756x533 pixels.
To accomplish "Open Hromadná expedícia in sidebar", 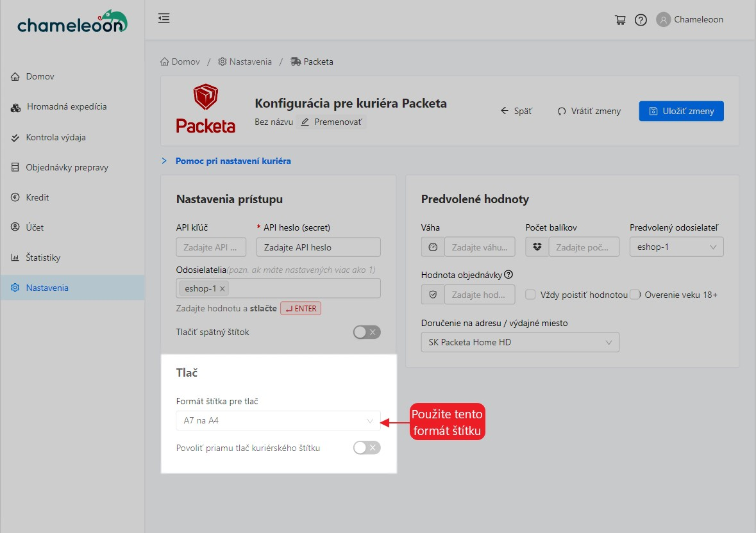I will click(x=66, y=107).
